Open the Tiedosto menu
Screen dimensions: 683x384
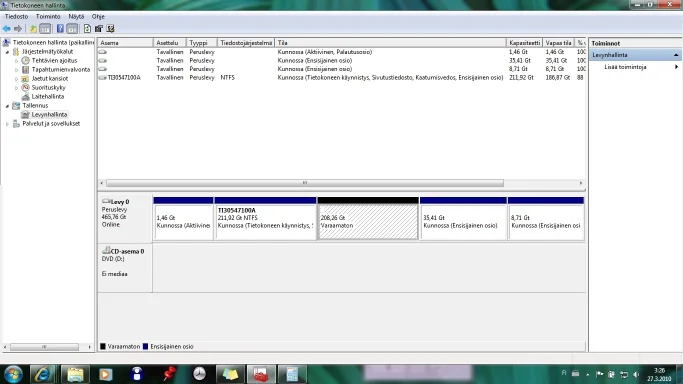(x=16, y=17)
